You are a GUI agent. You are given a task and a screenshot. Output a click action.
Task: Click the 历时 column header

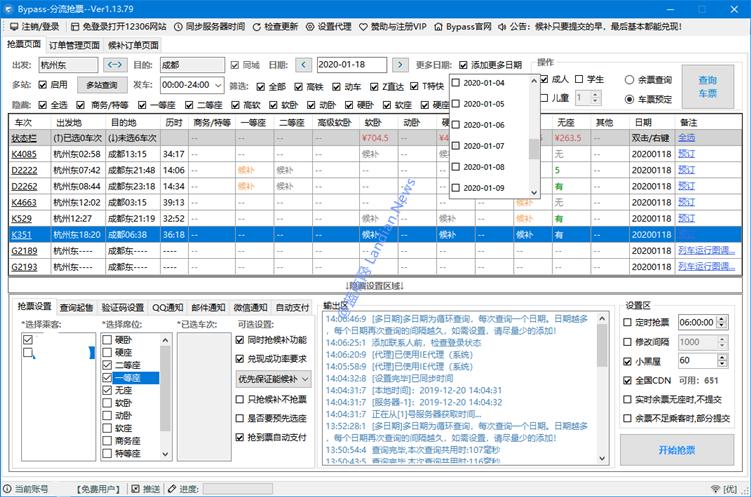[x=174, y=123]
